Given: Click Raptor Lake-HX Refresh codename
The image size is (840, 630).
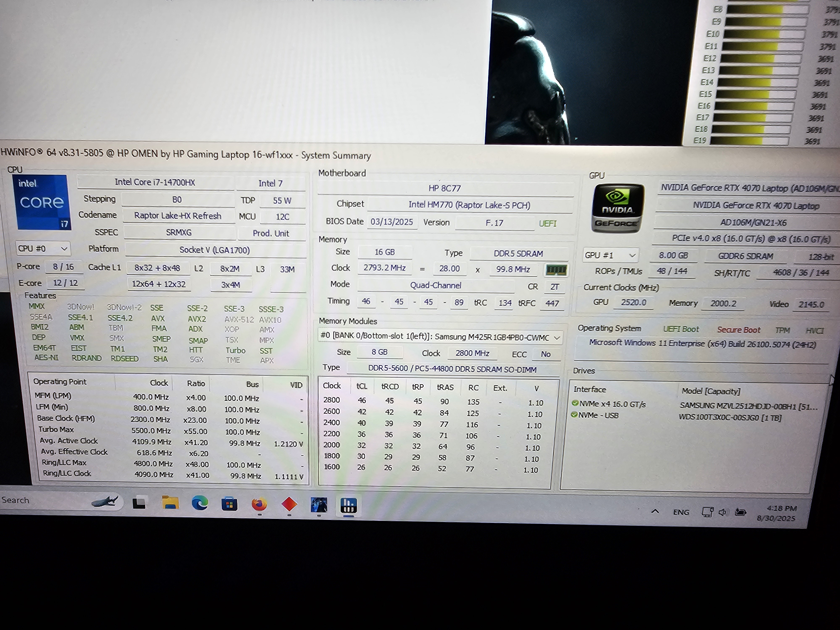Looking at the screenshot, I should 178,216.
